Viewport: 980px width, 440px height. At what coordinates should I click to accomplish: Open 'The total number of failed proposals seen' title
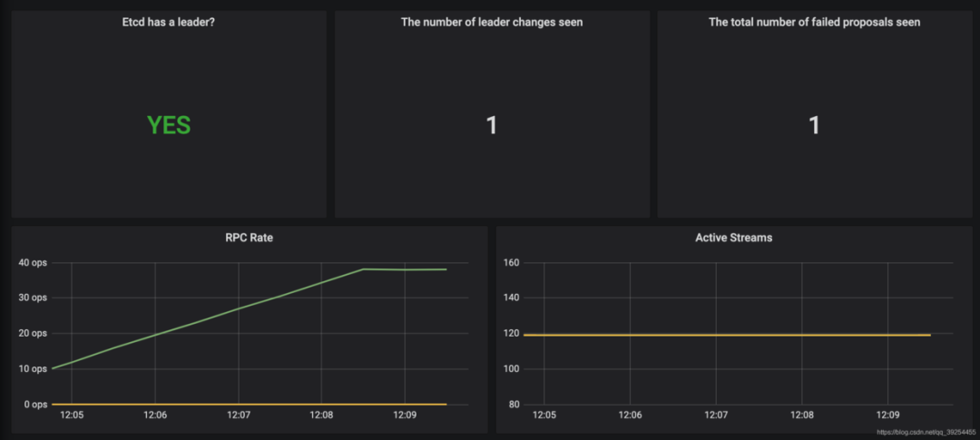coord(814,23)
